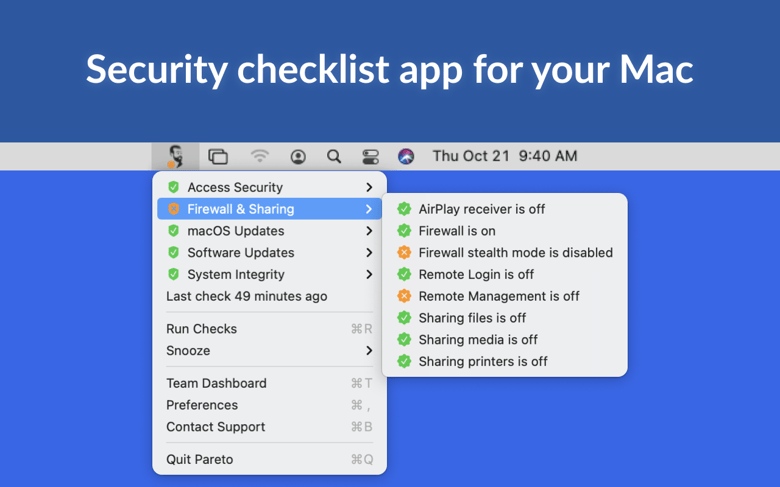Choose Software Updates from the menu

269,253
